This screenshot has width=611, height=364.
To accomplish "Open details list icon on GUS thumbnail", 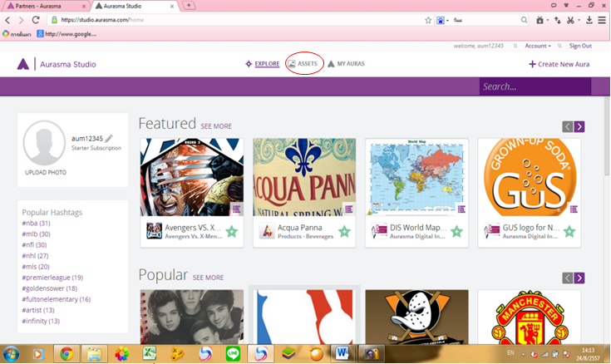I will [x=574, y=209].
